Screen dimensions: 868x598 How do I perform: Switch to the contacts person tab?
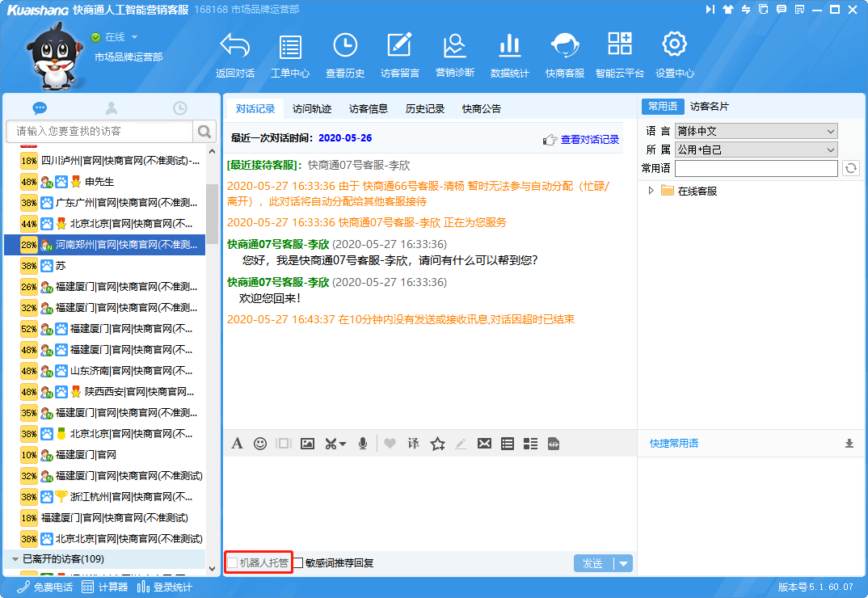[112, 108]
